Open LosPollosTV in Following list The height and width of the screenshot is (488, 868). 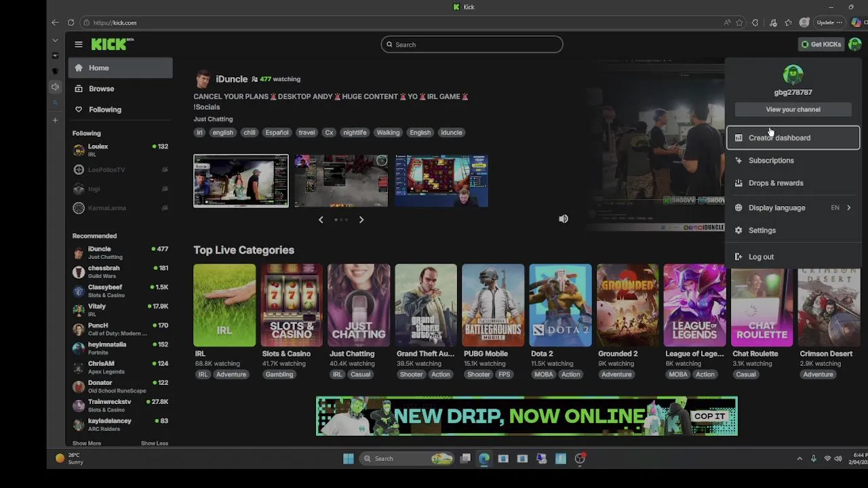(121, 169)
